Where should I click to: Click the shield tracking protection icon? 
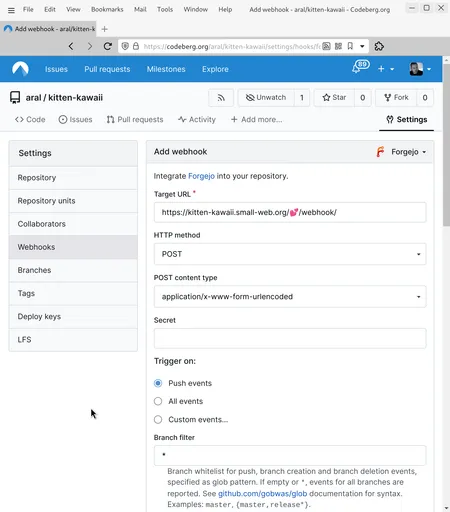coord(125,46)
